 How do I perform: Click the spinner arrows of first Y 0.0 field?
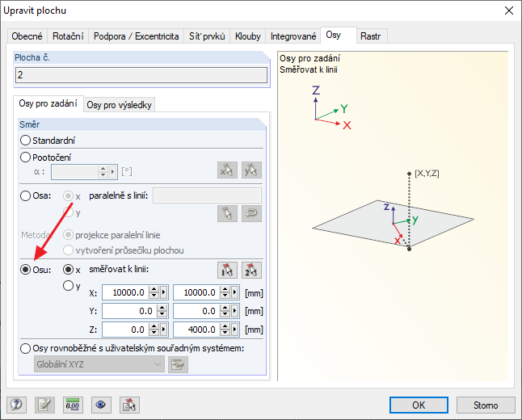point(162,311)
